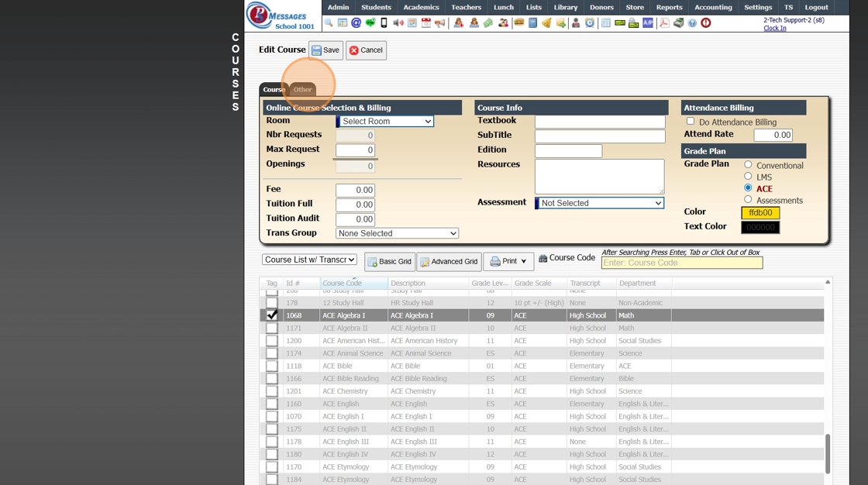The image size is (868, 485).
Task: Open the Assessment Not Selected dropdown
Action: click(x=599, y=203)
